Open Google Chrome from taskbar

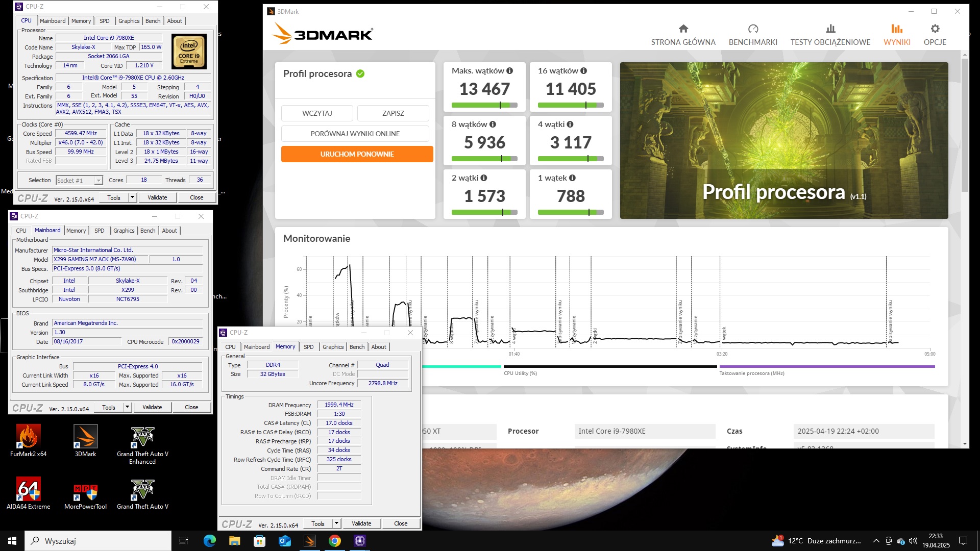coord(335,541)
